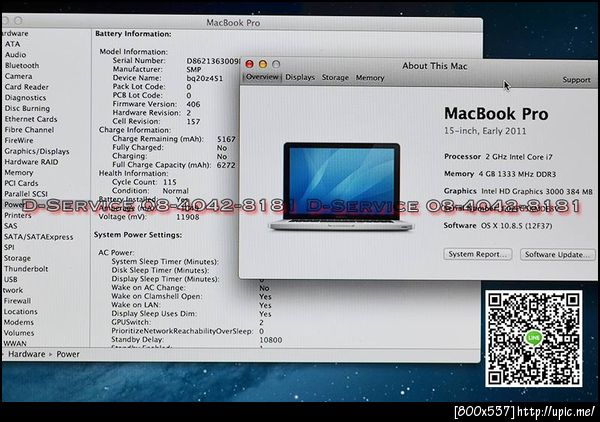Select Audio in hardware sidebar

coord(15,55)
